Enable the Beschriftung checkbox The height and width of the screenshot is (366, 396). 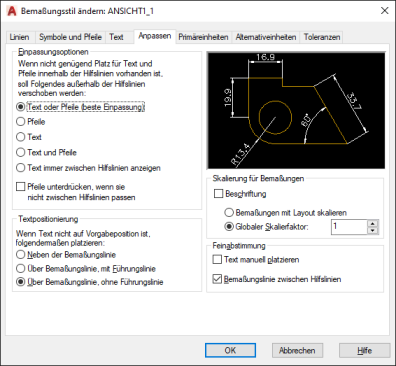218,194
